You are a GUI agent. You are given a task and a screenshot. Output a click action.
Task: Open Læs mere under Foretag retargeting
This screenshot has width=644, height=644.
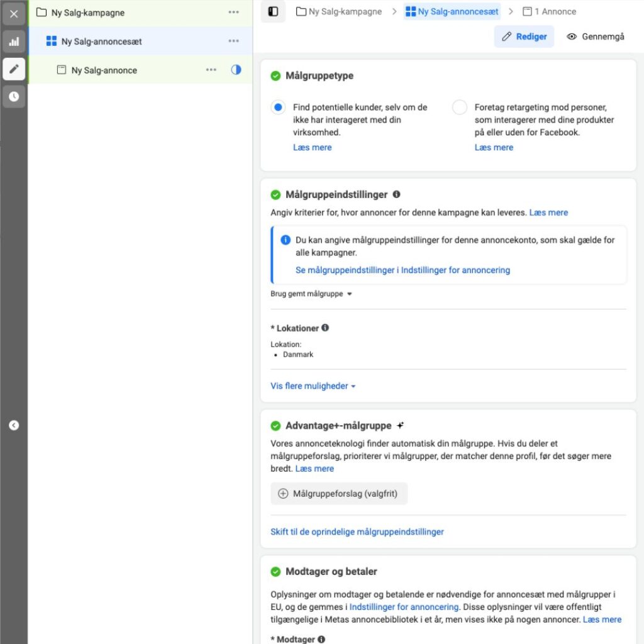point(494,147)
